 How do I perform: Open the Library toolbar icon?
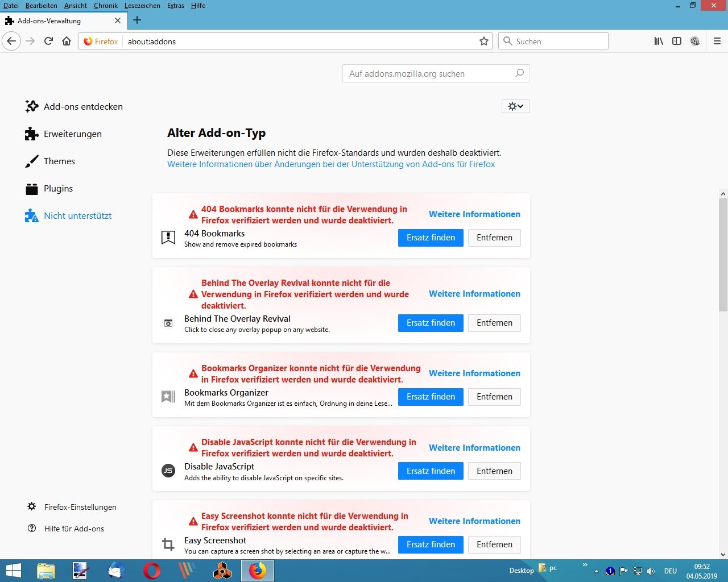tap(659, 41)
